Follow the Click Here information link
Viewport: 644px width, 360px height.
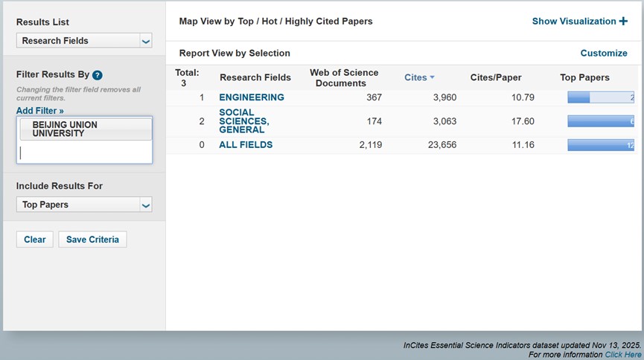click(x=622, y=355)
